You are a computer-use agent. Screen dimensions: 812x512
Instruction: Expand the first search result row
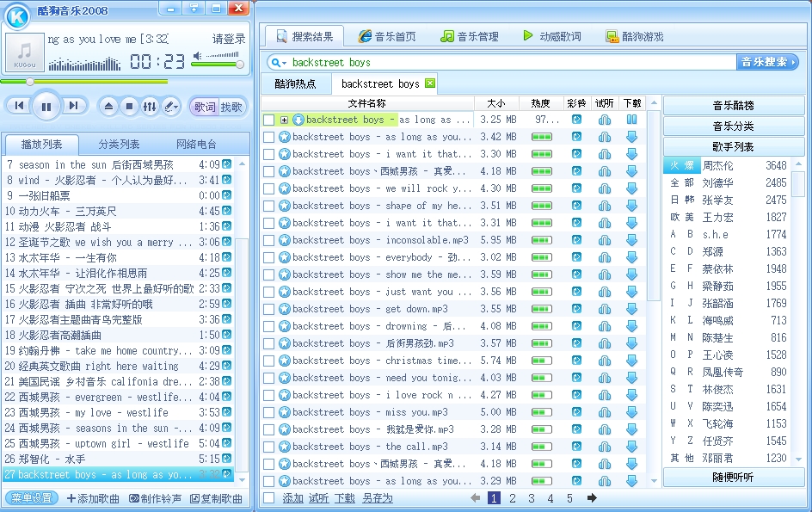click(285, 120)
